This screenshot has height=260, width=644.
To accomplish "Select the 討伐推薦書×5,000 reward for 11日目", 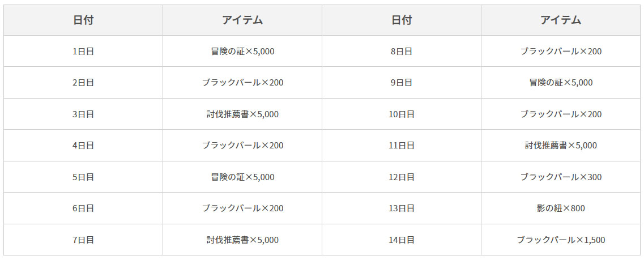I will tap(561, 146).
